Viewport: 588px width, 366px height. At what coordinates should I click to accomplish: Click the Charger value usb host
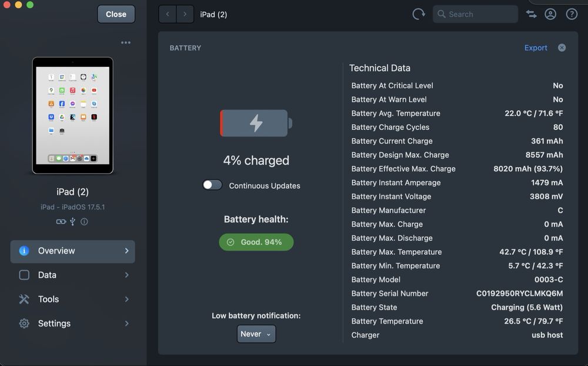point(547,335)
